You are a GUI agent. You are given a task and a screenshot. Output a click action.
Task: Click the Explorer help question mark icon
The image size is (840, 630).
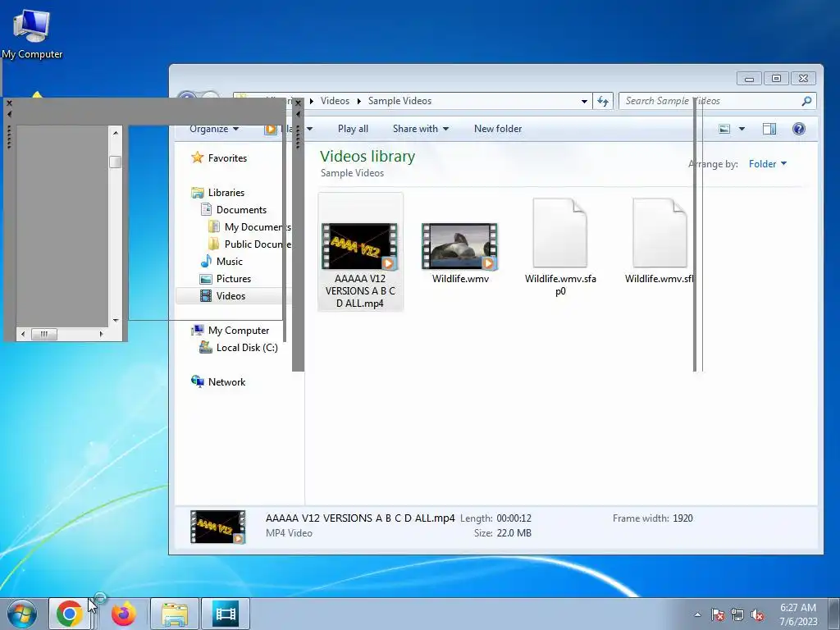(x=799, y=129)
